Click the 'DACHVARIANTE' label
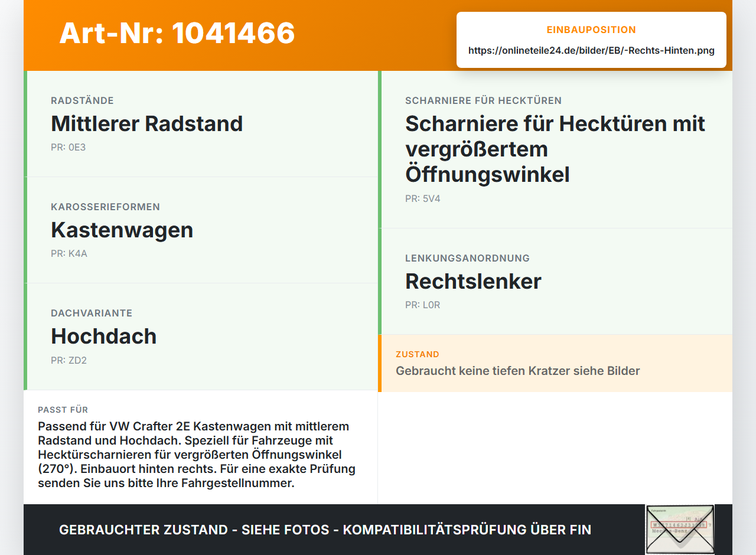This screenshot has height=555, width=756. pyautogui.click(x=92, y=313)
